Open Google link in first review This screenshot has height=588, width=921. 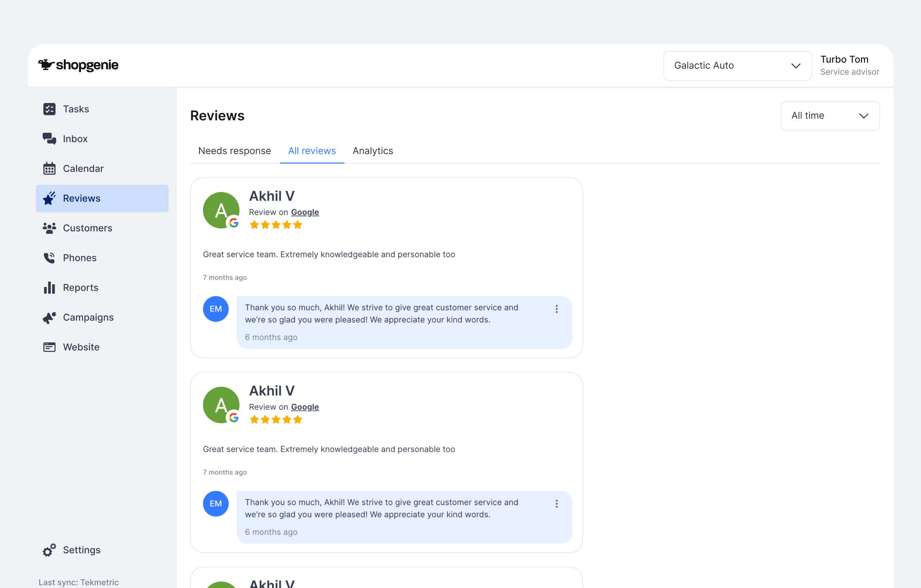305,212
